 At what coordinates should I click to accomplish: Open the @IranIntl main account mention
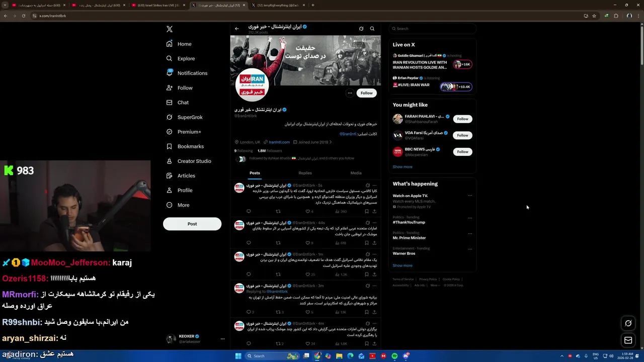[348, 134]
